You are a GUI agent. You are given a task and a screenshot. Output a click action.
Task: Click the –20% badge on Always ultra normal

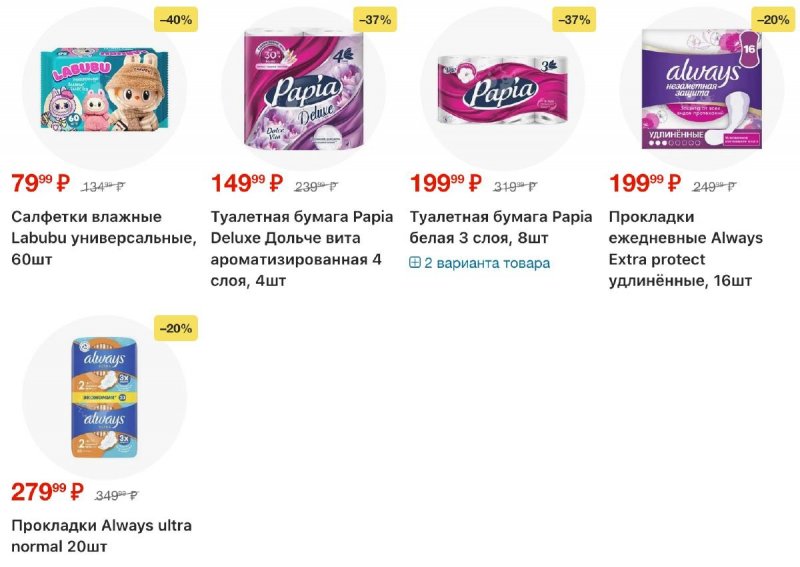pos(176,328)
